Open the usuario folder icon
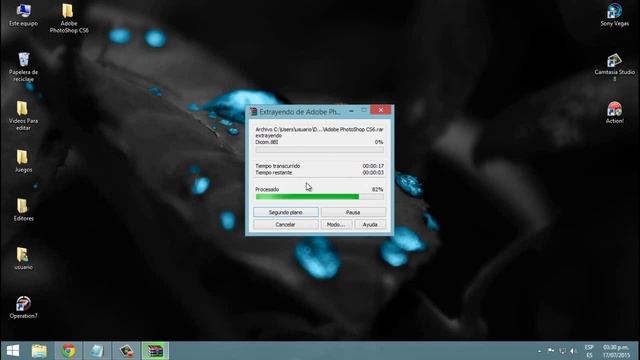The height and width of the screenshot is (360, 640). [23, 259]
